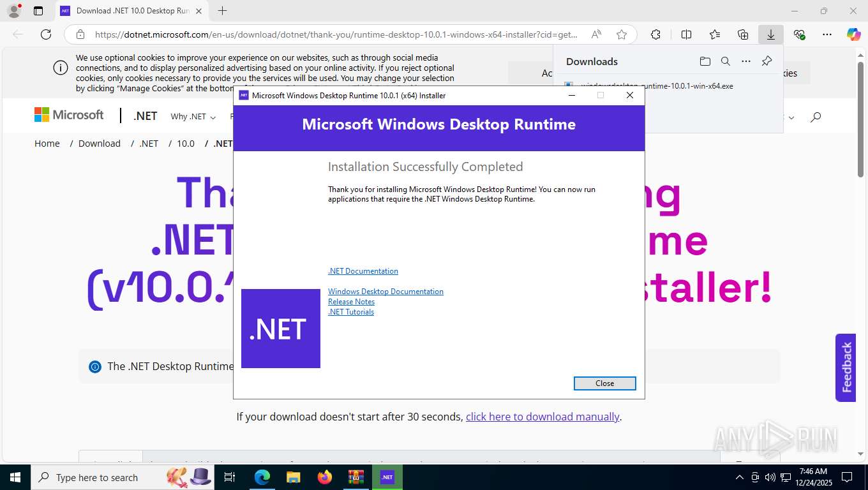Click the address bar URL field
The height and width of the screenshot is (490, 868).
[336, 34]
